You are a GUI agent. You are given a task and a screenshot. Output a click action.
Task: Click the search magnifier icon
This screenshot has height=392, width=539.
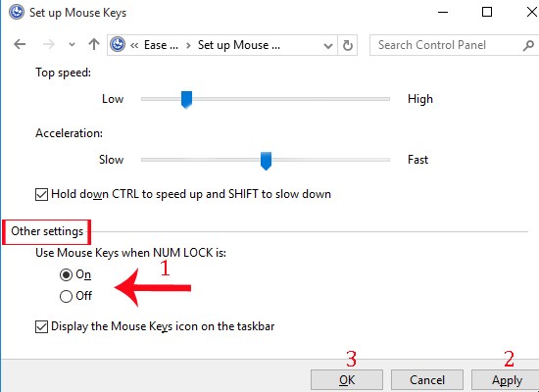[528, 45]
